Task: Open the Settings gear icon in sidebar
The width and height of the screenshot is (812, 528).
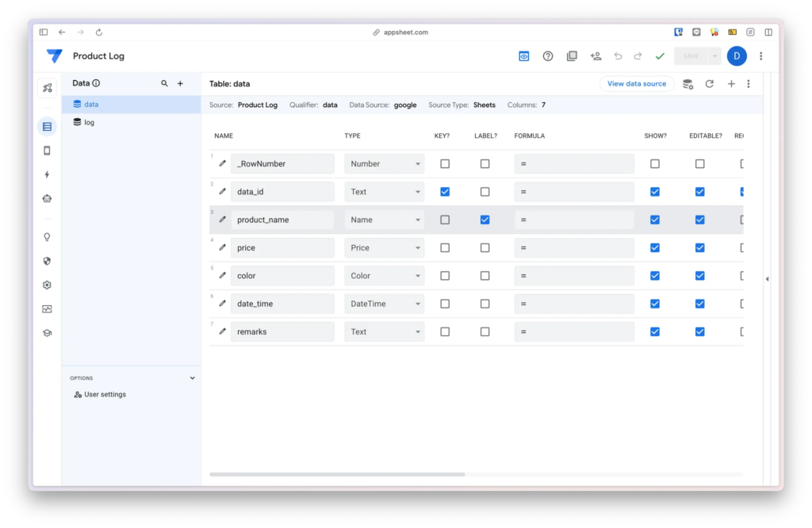Action: tap(47, 285)
